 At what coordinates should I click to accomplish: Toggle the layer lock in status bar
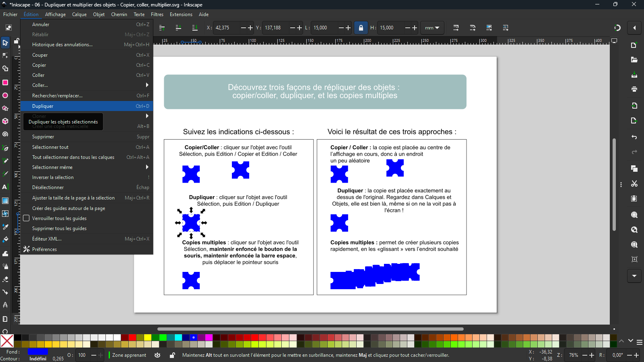[172, 355]
